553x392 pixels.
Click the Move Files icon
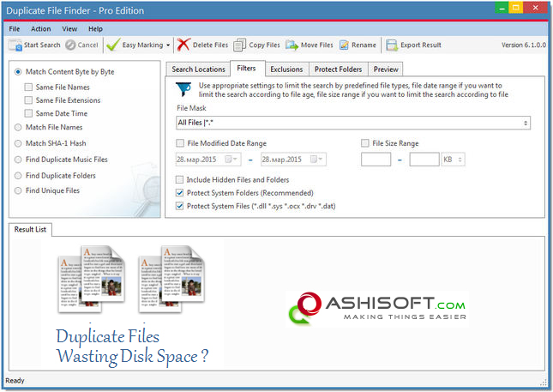point(292,45)
